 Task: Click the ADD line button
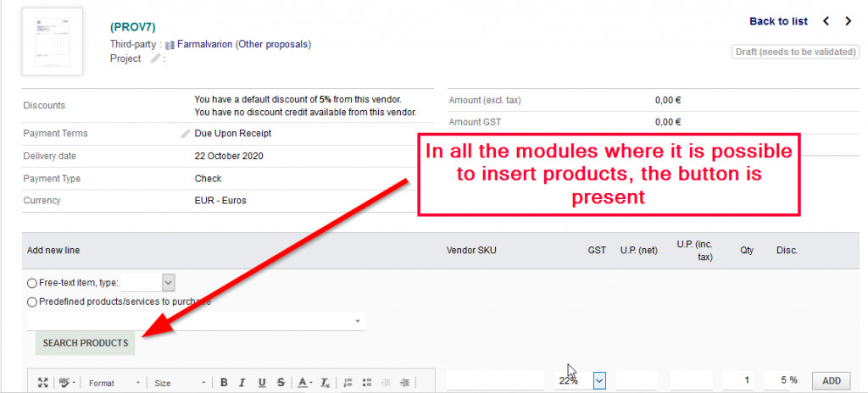832,380
